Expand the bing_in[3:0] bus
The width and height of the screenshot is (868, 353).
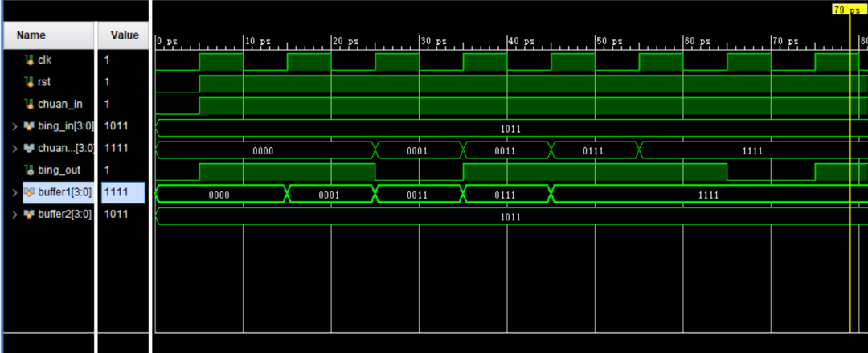(x=15, y=126)
